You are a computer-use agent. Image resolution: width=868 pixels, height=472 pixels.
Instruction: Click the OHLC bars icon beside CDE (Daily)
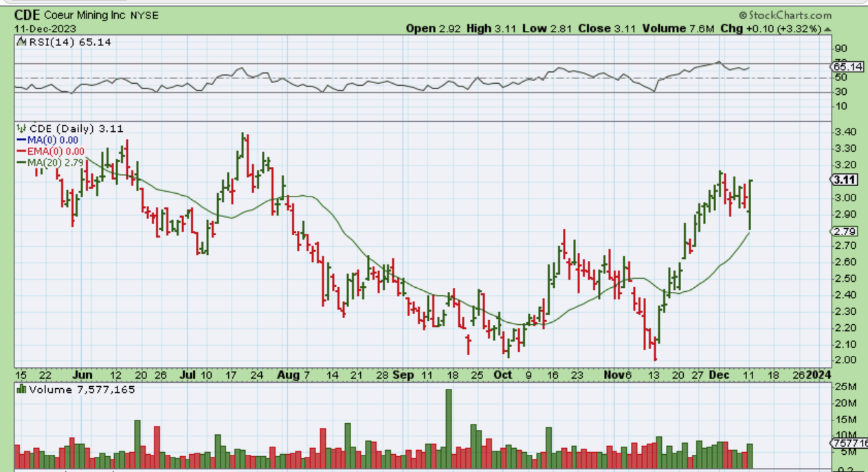tap(22, 128)
